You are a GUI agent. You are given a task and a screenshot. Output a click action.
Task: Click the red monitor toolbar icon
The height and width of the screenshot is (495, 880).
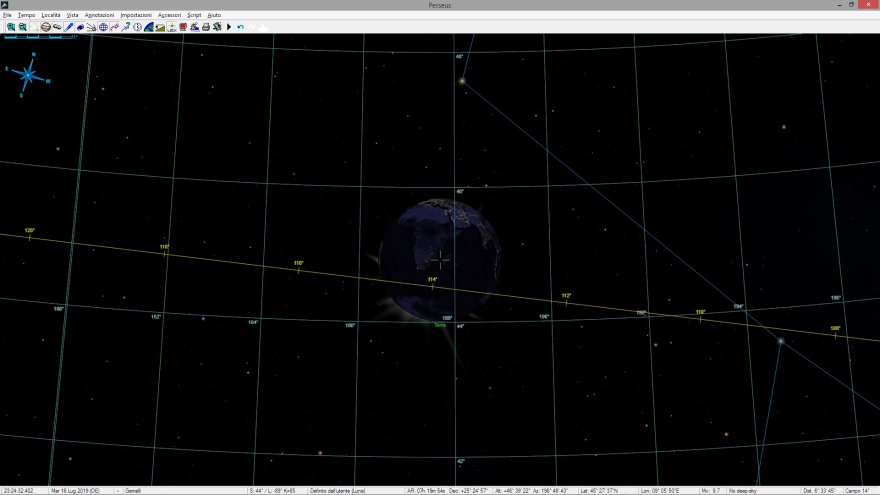[x=182, y=27]
